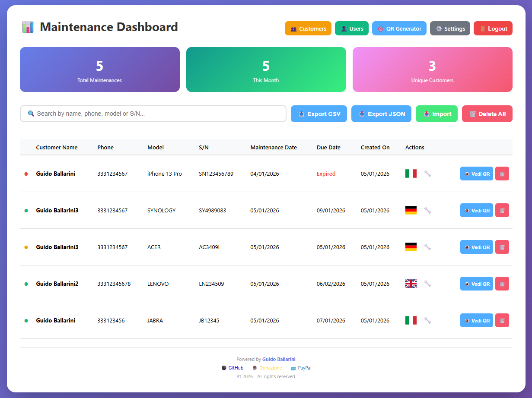Viewport: 532px width, 398px height.
Task: Click the German flag in SYNOLOGY row
Action: point(411,210)
